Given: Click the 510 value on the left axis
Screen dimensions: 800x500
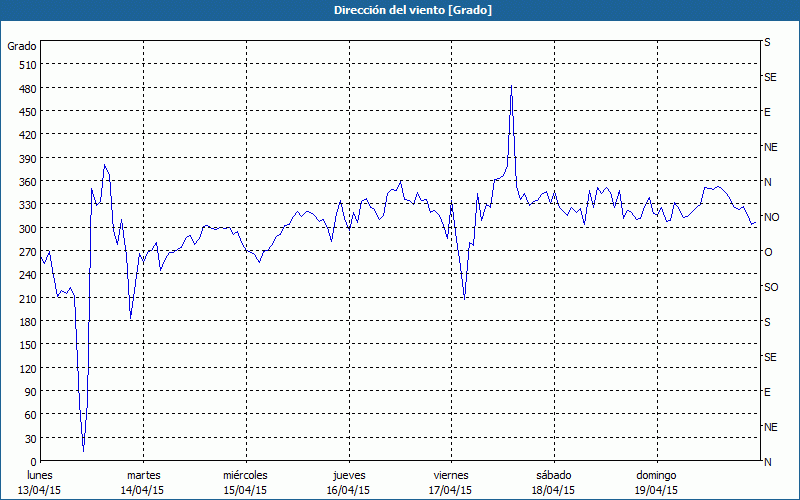Looking at the screenshot, I should (26, 65).
